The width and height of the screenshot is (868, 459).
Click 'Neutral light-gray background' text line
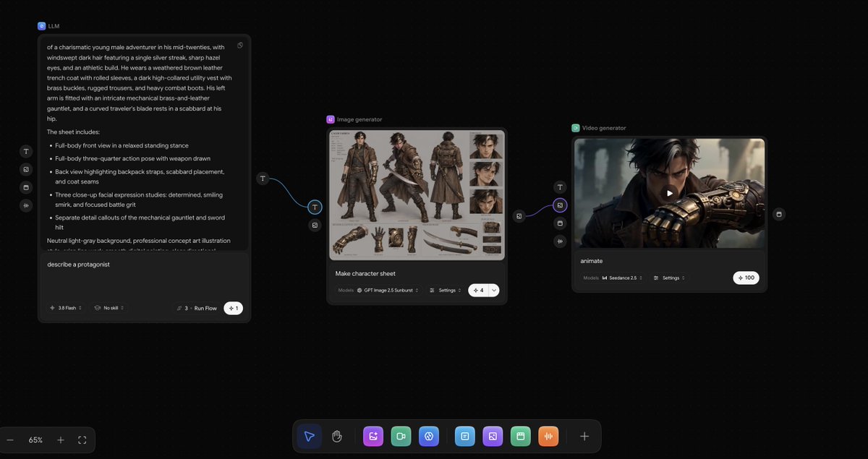click(x=139, y=241)
